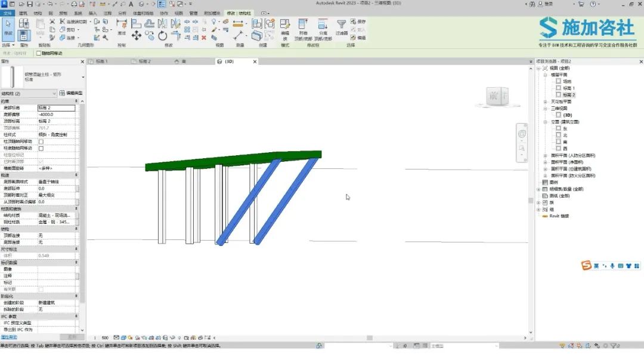
Task: Open the 标高 2 floor plan view
Action: tap(569, 95)
